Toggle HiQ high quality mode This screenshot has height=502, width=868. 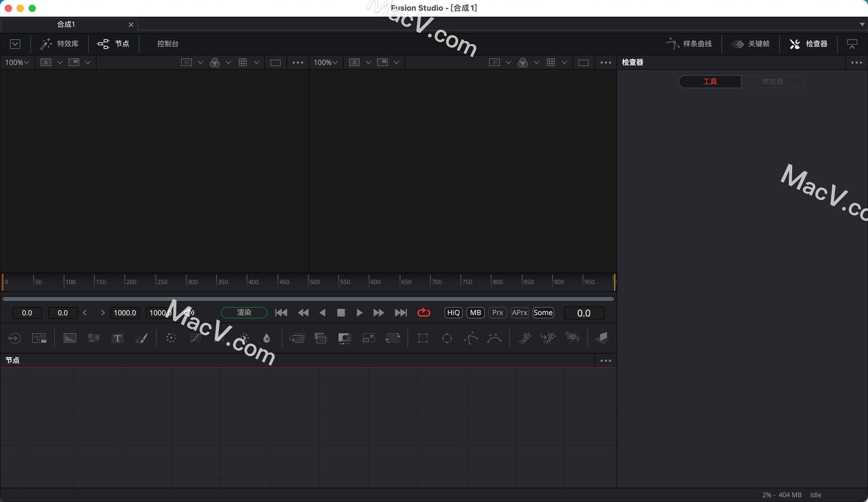click(x=453, y=313)
